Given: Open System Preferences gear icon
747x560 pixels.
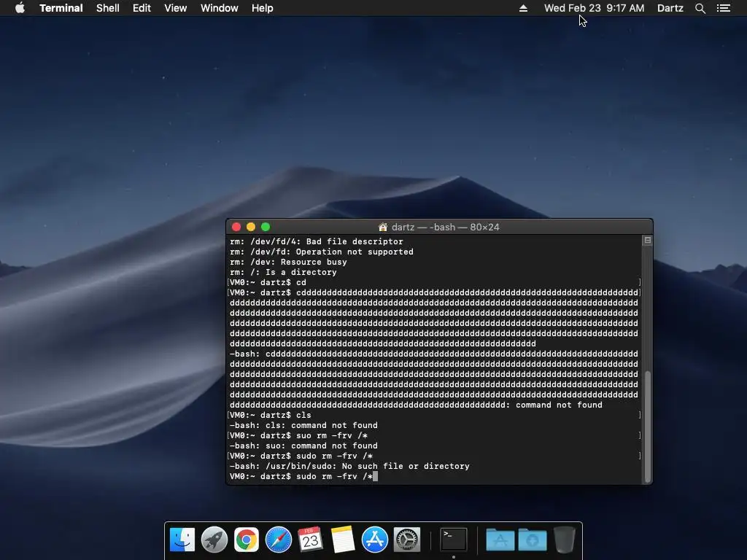Looking at the screenshot, I should point(407,540).
